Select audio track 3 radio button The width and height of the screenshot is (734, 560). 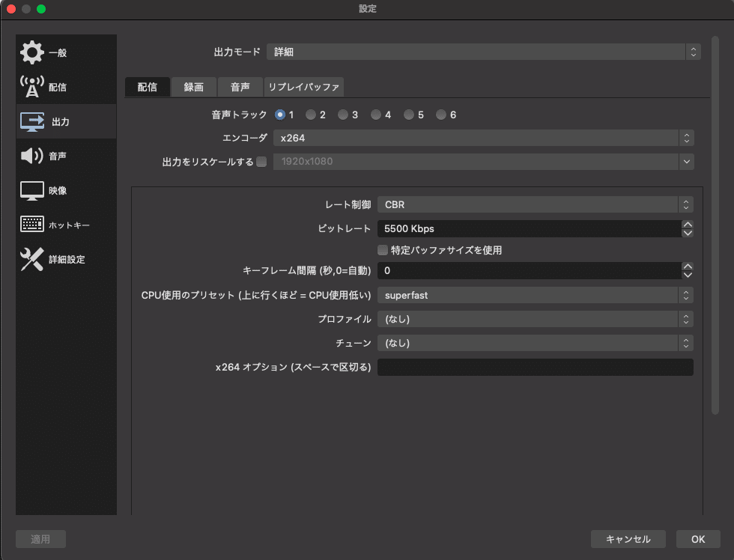(343, 115)
